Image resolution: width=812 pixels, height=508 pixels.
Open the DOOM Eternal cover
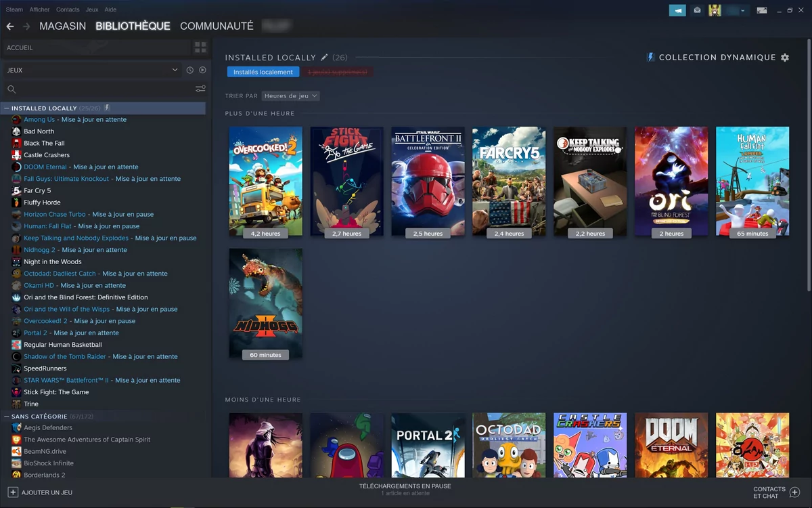671,445
